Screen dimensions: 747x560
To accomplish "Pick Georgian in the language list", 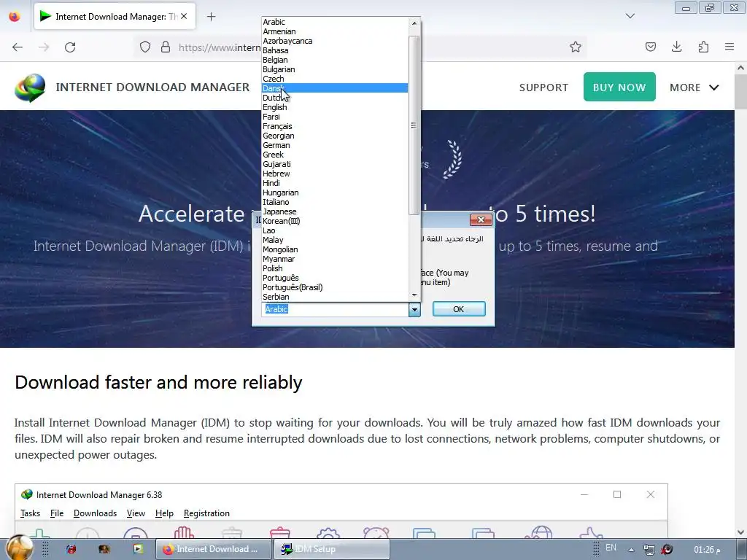I will click(x=335, y=136).
